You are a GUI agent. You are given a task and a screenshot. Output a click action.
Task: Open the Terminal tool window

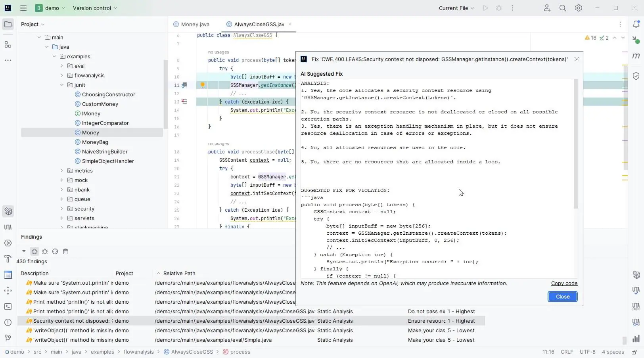point(8,306)
